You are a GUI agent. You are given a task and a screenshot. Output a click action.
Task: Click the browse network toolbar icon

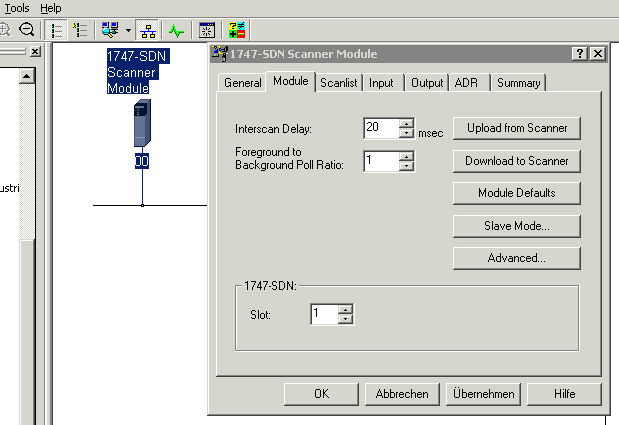coord(111,30)
